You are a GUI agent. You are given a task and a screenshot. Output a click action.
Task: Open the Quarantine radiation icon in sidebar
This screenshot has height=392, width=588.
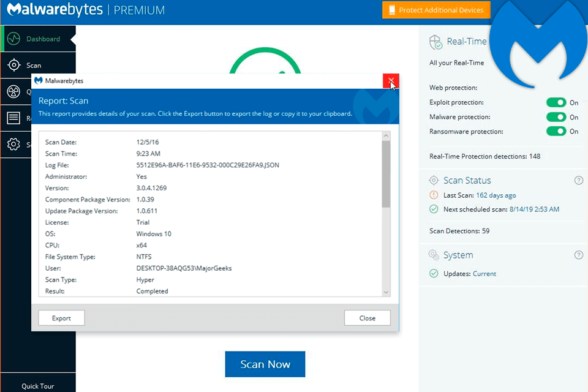(14, 91)
